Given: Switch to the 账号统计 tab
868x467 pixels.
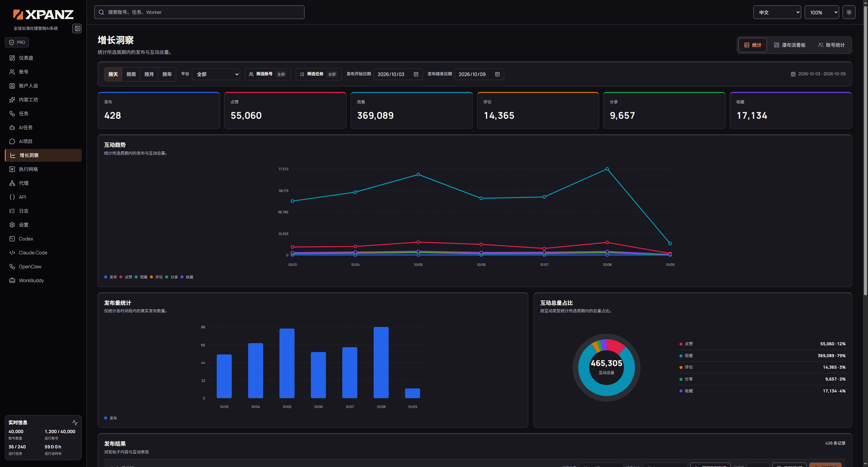Looking at the screenshot, I should pyautogui.click(x=831, y=45).
